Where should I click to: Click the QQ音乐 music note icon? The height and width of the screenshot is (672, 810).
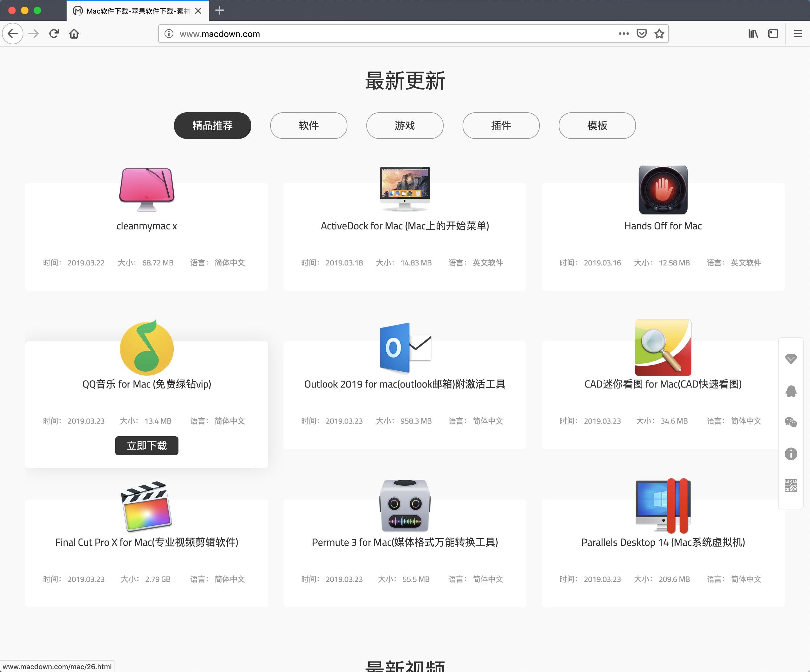pos(146,348)
